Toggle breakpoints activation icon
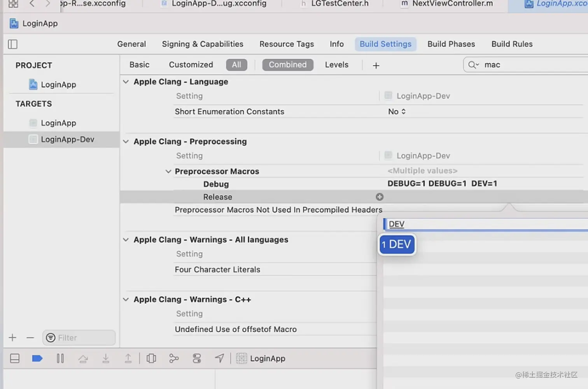Screen dimensions: 588x389 click(37, 358)
